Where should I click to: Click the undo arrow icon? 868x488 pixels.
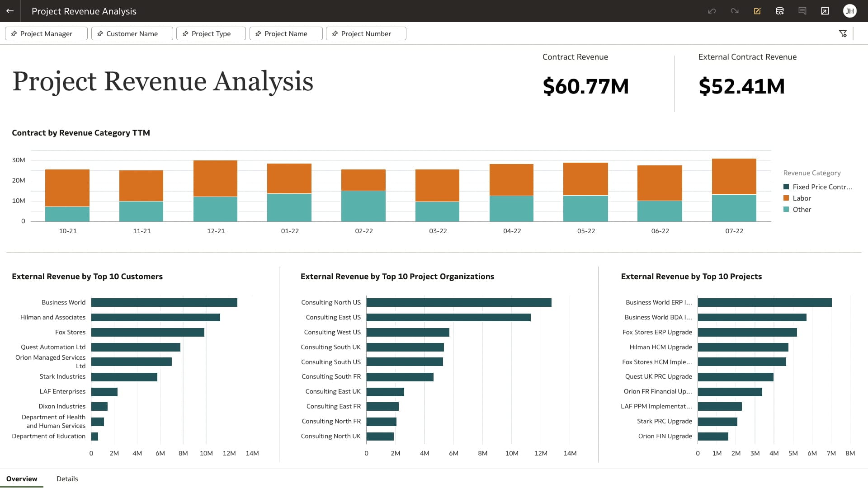(711, 11)
